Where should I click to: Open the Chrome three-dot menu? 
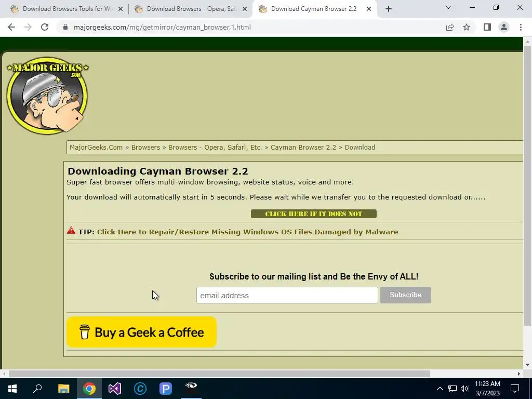pos(521,27)
